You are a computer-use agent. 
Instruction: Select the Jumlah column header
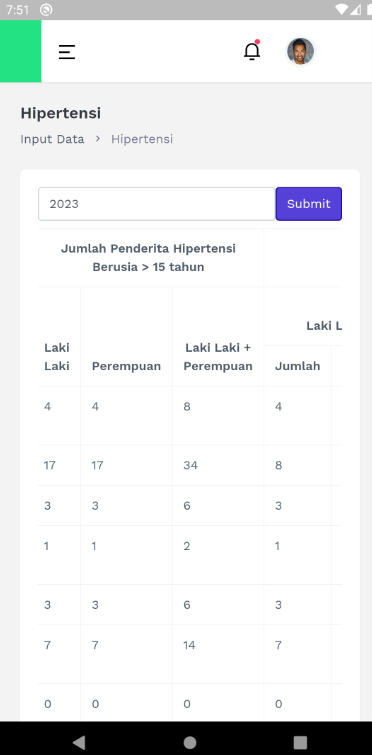click(x=297, y=366)
